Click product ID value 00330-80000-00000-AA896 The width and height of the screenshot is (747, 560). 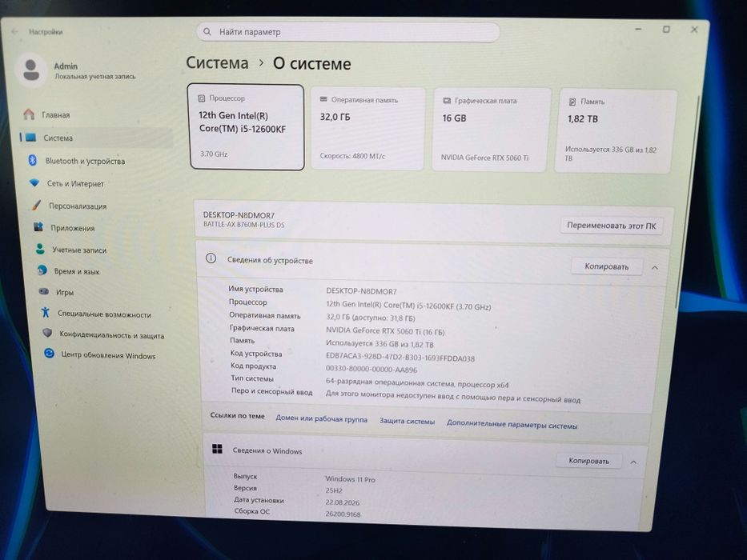click(371, 369)
